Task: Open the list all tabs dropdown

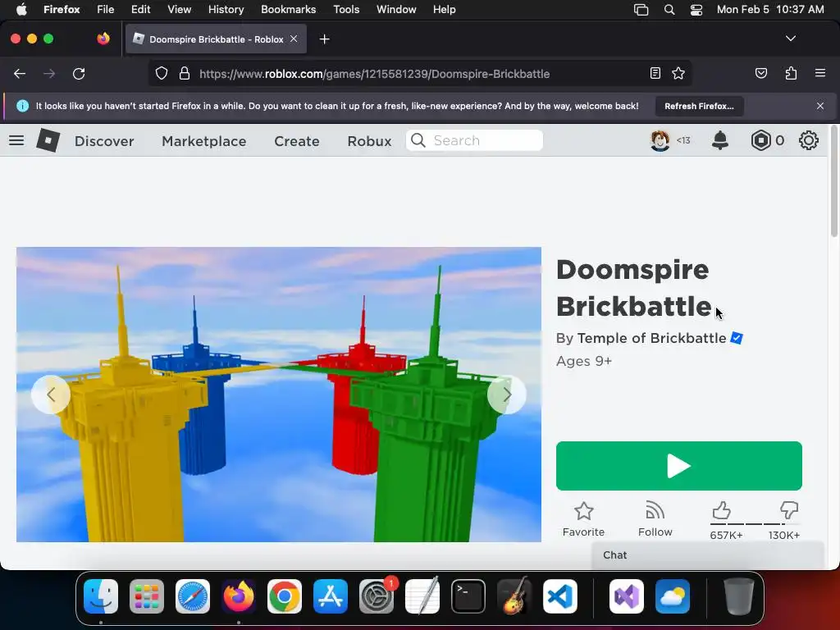Action: pos(790,39)
